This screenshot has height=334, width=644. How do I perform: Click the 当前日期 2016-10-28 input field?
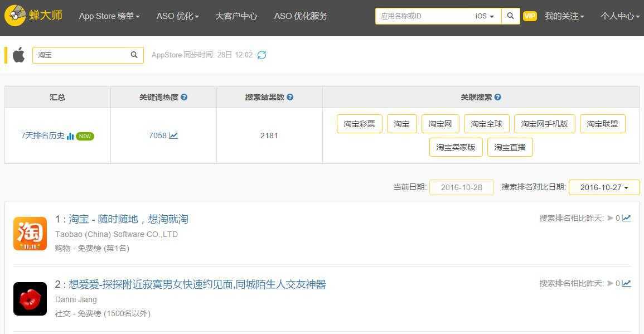click(462, 187)
